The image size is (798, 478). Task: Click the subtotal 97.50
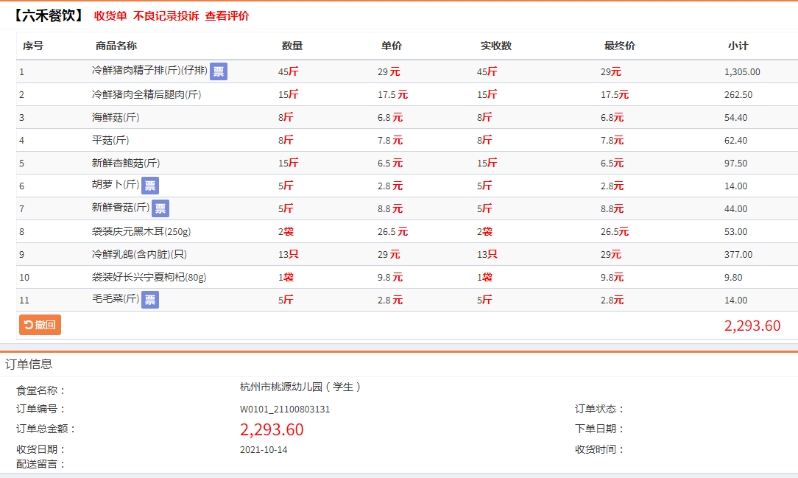[x=736, y=163]
